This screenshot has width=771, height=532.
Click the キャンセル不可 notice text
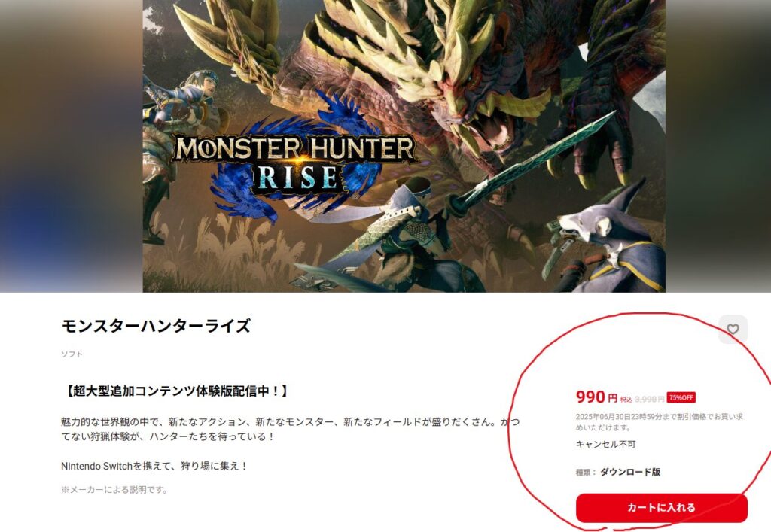(x=605, y=445)
